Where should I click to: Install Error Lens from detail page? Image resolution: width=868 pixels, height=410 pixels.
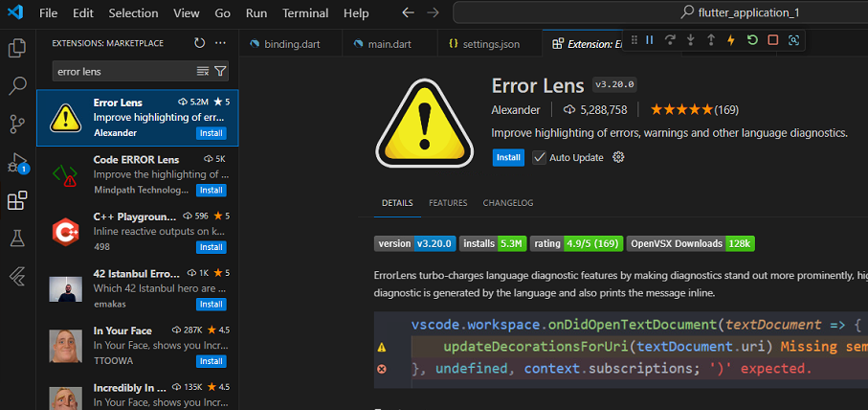[x=507, y=157]
